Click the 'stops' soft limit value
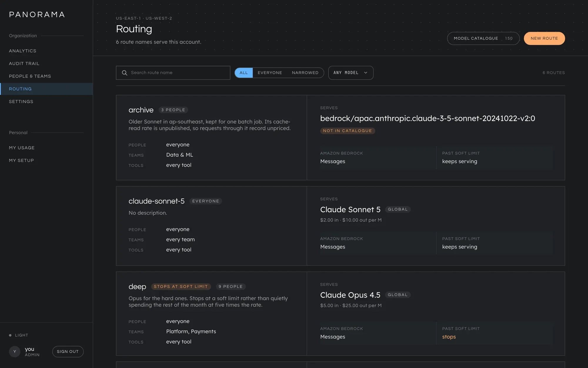Image resolution: width=588 pixels, height=368 pixels. pos(449,337)
